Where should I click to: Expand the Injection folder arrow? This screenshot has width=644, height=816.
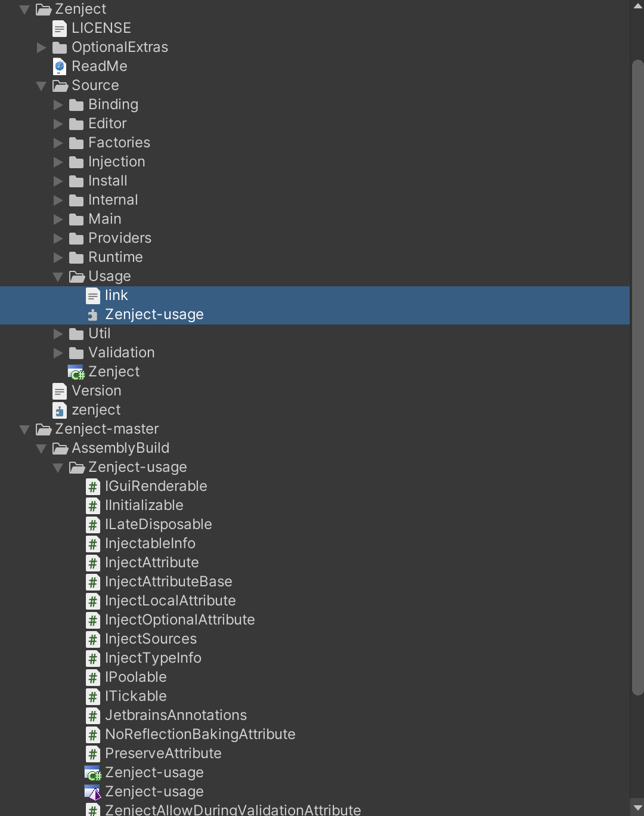58,162
